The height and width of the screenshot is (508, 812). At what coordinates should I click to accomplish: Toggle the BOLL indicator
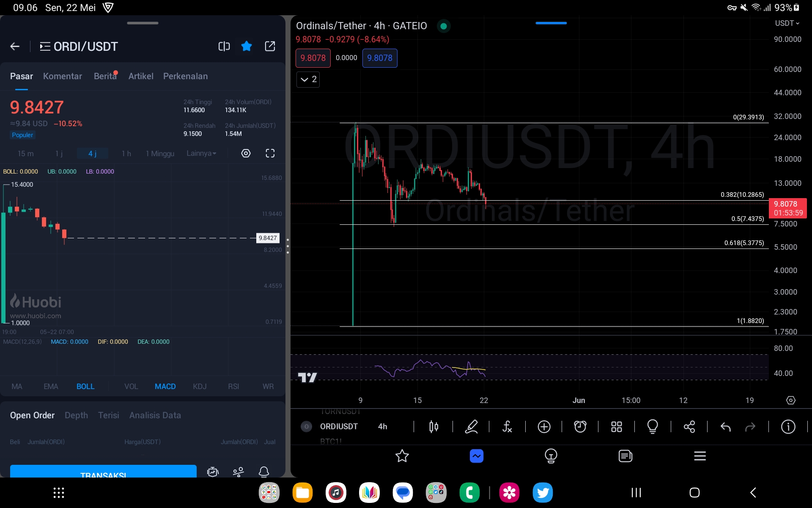[85, 387]
